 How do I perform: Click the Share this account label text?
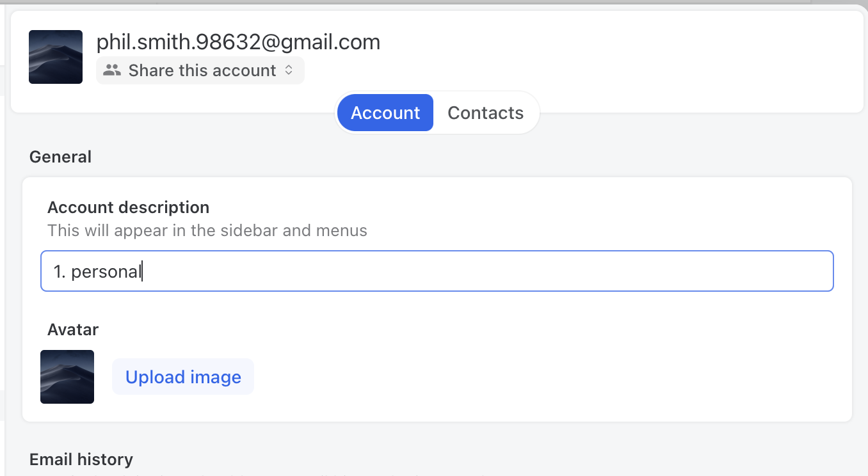point(202,70)
